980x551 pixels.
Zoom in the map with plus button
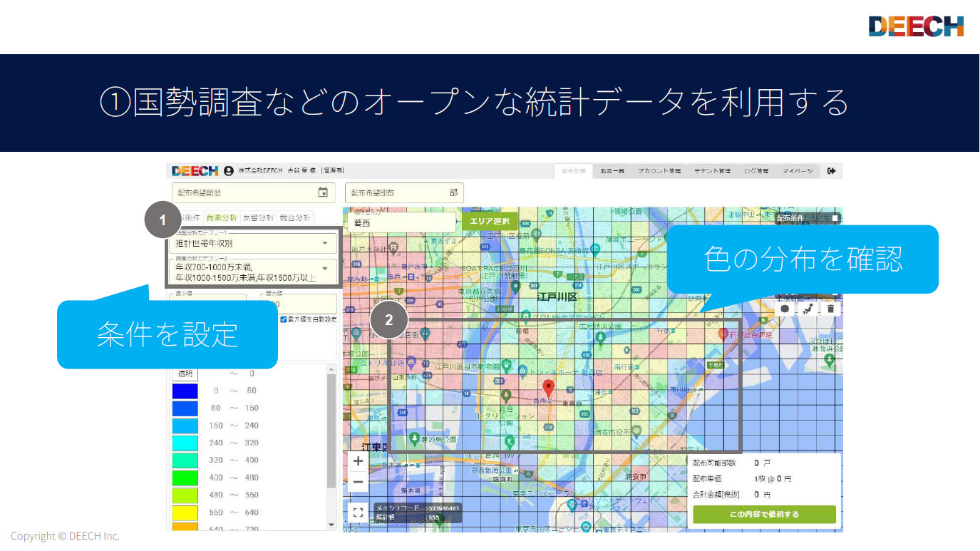[x=358, y=461]
